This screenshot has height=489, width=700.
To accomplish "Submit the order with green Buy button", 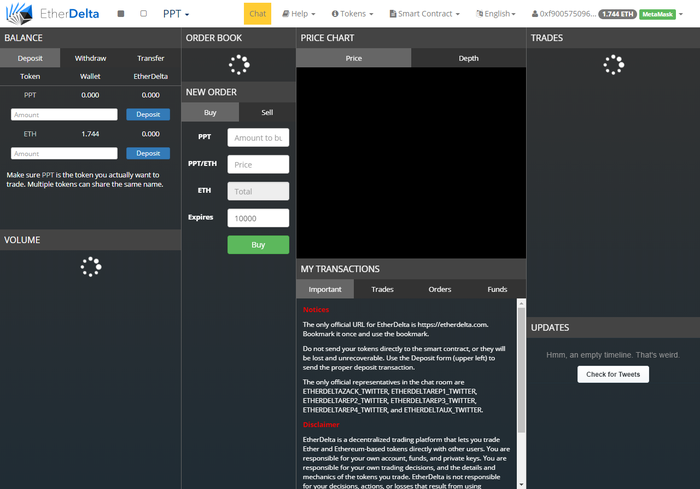I will (x=258, y=245).
